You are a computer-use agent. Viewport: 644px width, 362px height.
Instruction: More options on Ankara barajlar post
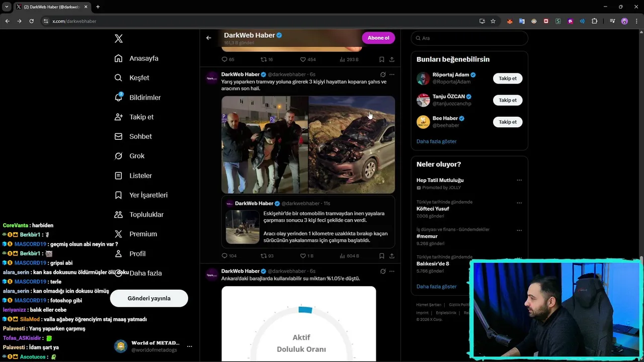click(x=392, y=271)
